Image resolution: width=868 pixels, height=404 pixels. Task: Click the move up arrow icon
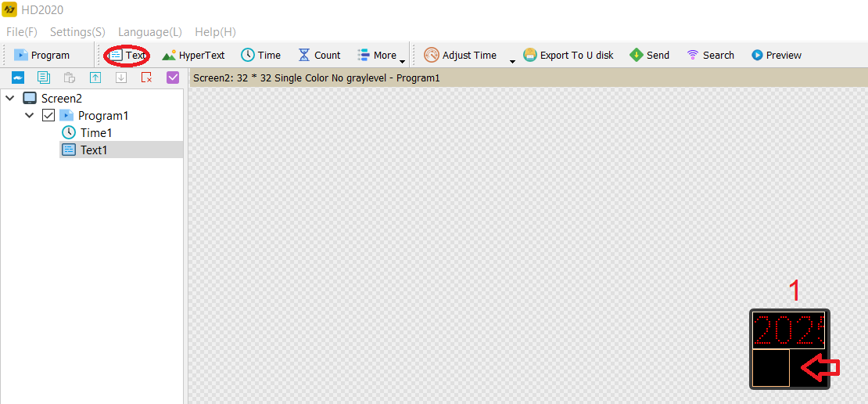tap(95, 78)
